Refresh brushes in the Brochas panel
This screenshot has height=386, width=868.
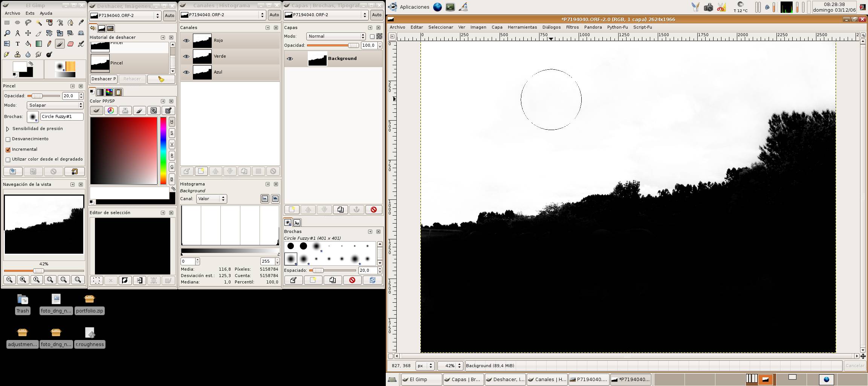click(x=372, y=280)
